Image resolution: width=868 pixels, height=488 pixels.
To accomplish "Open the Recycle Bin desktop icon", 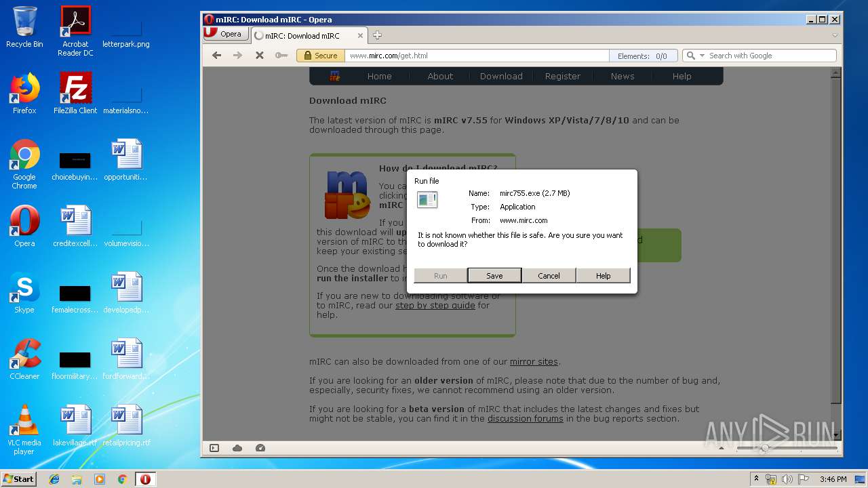I will (x=24, y=27).
